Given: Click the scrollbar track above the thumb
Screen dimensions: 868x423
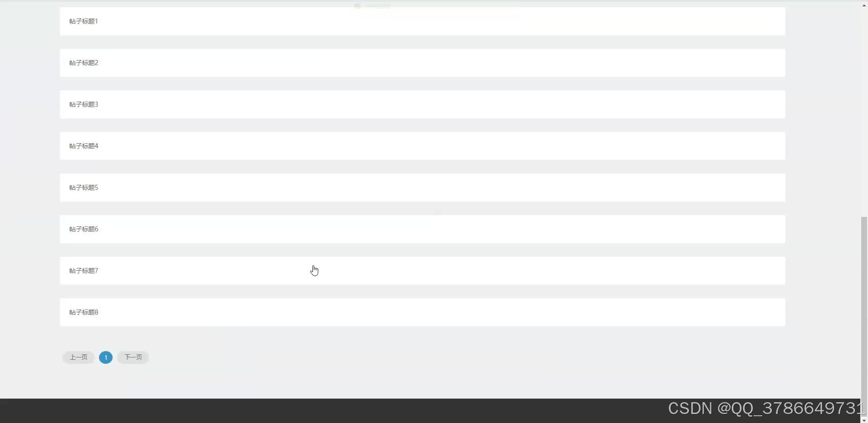Looking at the screenshot, I should 864,113.
